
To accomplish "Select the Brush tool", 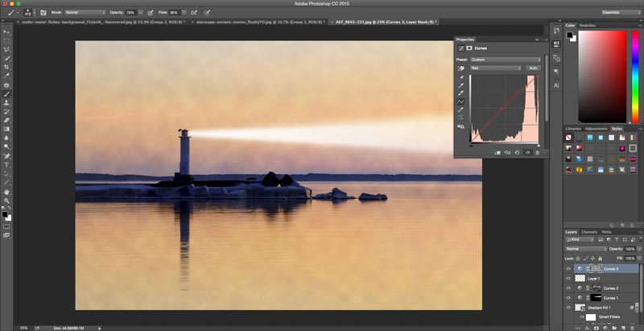I will (x=7, y=94).
